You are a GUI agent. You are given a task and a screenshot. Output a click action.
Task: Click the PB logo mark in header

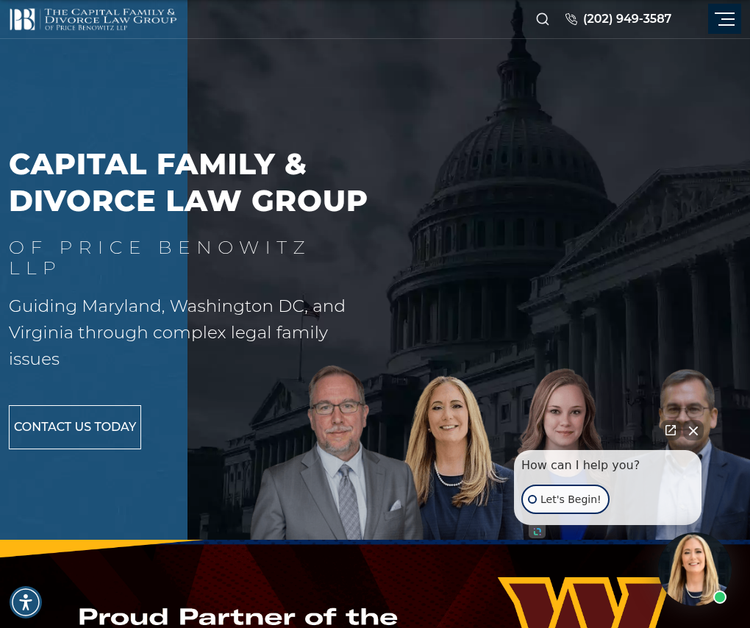[22, 19]
